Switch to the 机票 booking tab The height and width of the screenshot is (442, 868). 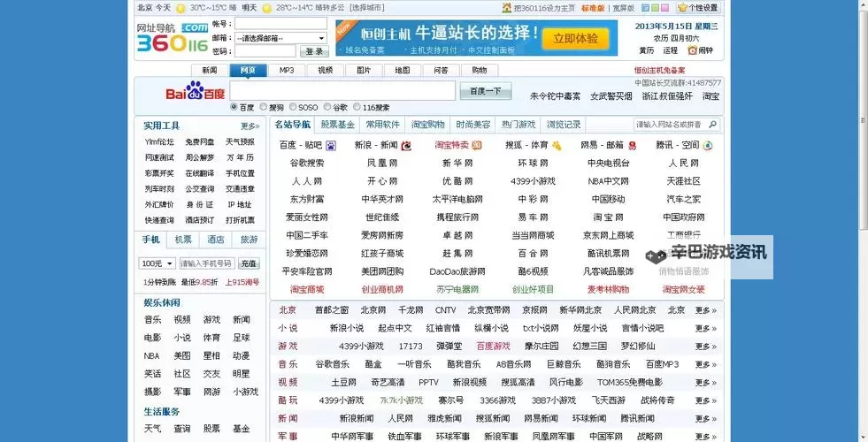(183, 240)
